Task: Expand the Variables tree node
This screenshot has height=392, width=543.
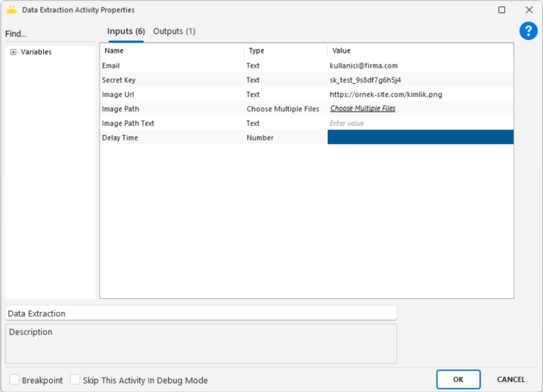Action: click(x=14, y=52)
